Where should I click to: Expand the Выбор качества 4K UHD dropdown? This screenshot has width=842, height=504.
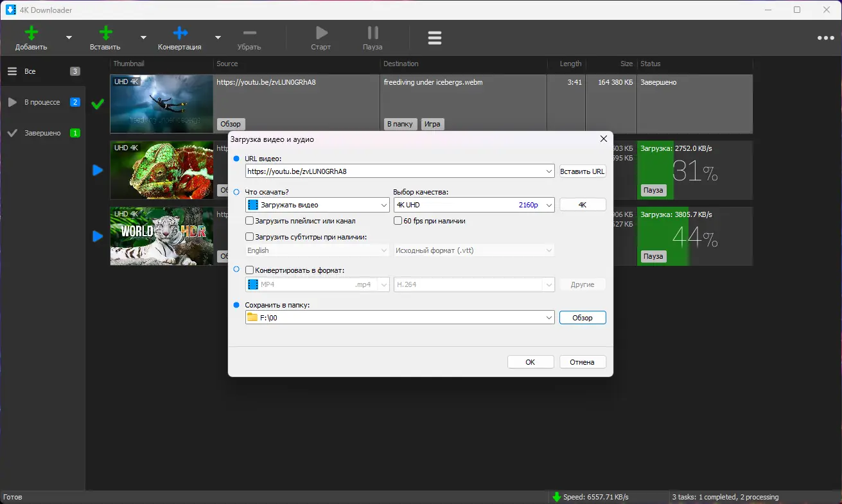click(x=474, y=205)
